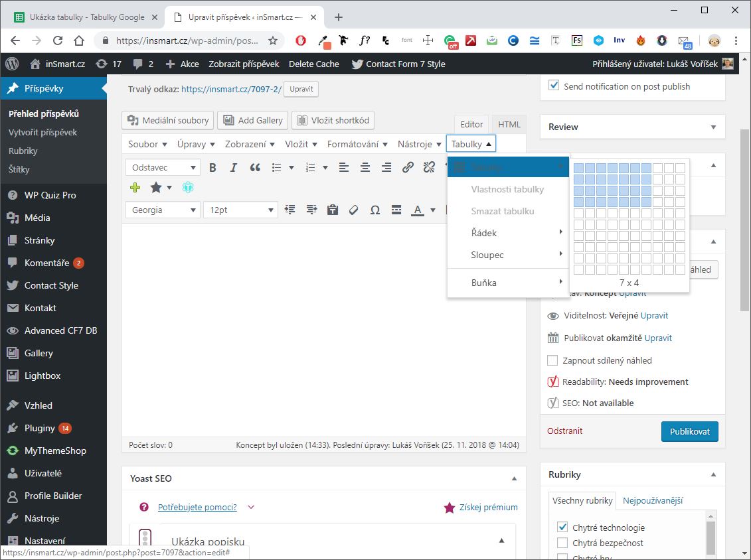
Task: Click the Add Gallery button
Action: (x=253, y=120)
